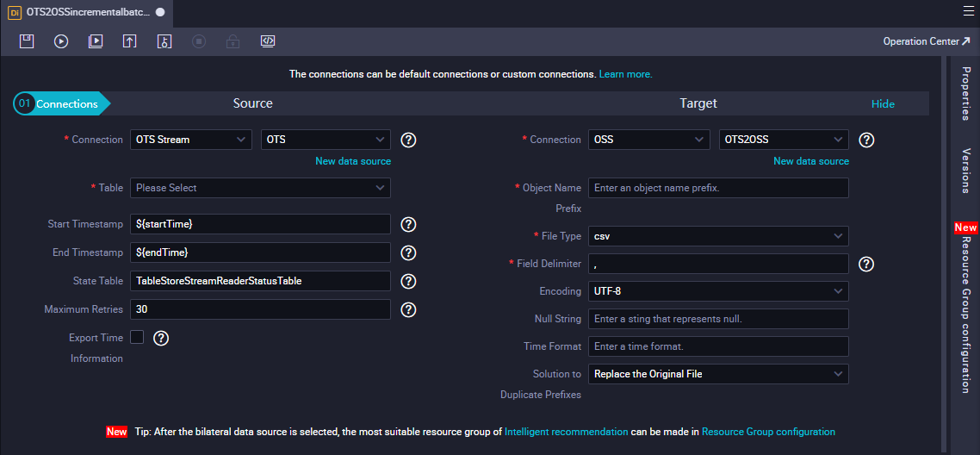Click the key-shaped submit-and-unlock icon
Screen dimensions: 980x455
[164, 41]
